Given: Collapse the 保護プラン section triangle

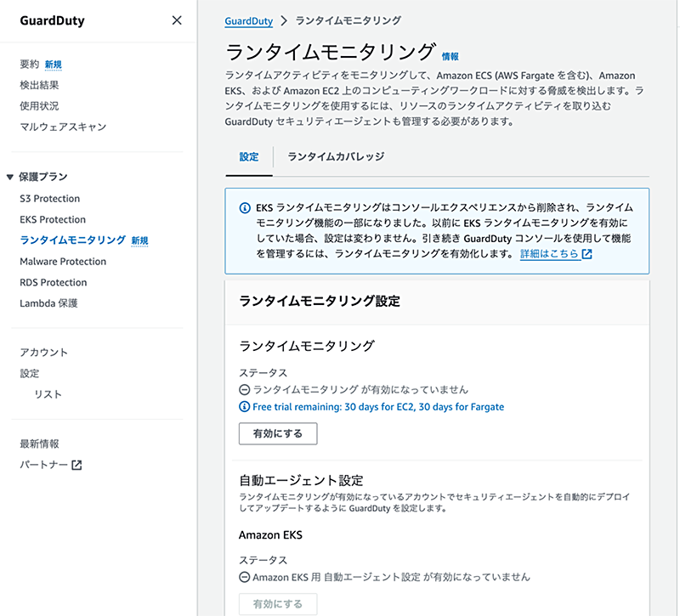Looking at the screenshot, I should 9,177.
